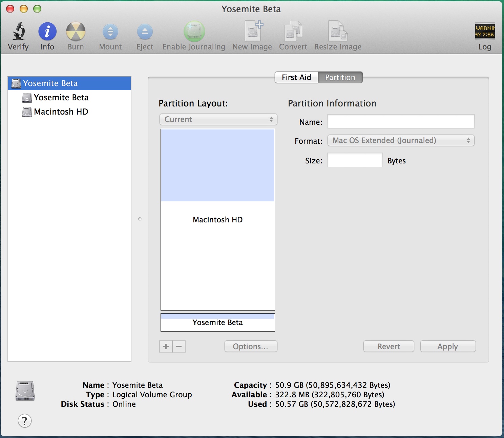Viewport: 504px width, 438px height.
Task: Click the sidebar divider handle
Action: pyautogui.click(x=140, y=219)
